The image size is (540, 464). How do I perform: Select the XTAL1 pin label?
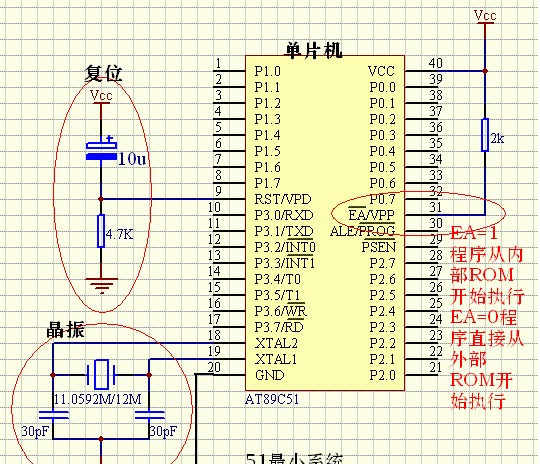point(276,359)
